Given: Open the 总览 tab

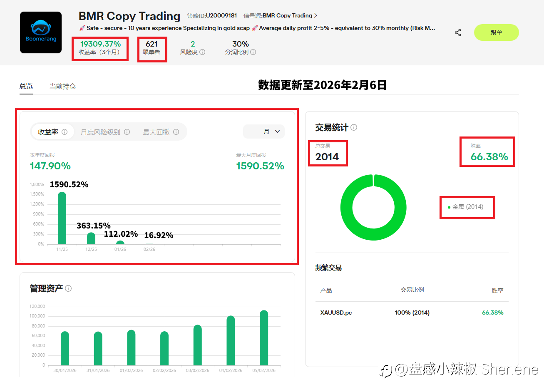Looking at the screenshot, I should pyautogui.click(x=26, y=86).
